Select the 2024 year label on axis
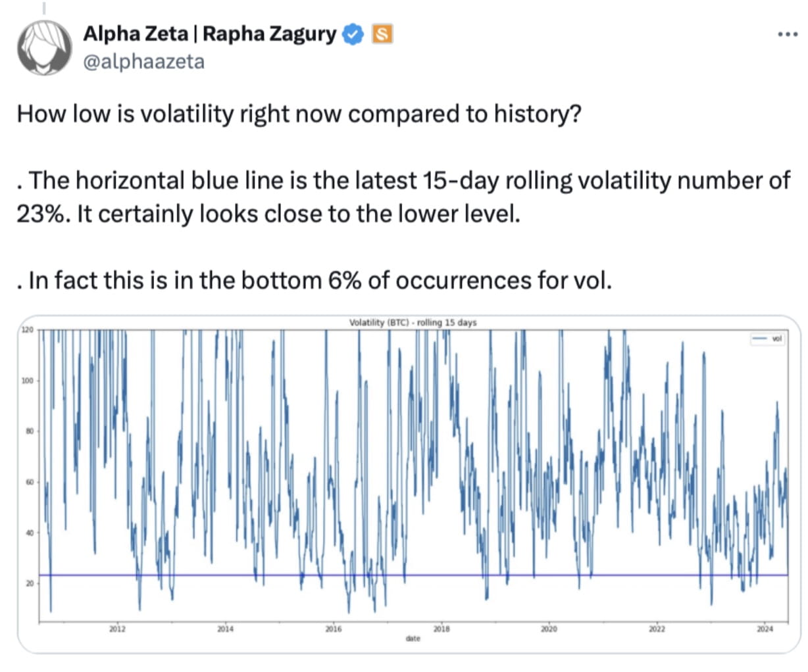Screen dimensions: 808x672 coord(764,629)
